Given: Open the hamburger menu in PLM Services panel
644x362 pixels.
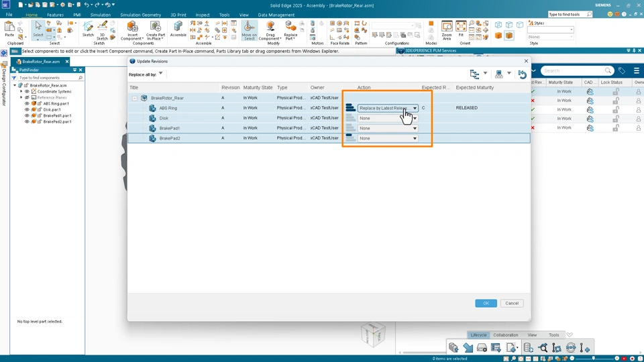Looking at the screenshot, I should [x=637, y=70].
